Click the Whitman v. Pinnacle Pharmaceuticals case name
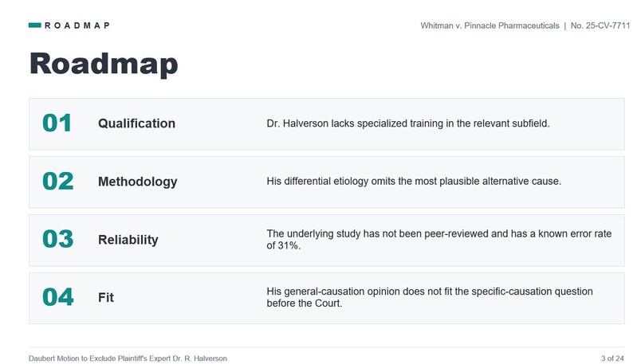This screenshot has height=364, width=633. [x=489, y=25]
